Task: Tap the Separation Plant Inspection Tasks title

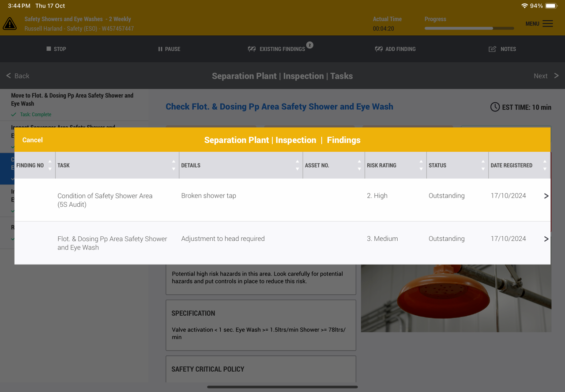Action: click(x=282, y=76)
